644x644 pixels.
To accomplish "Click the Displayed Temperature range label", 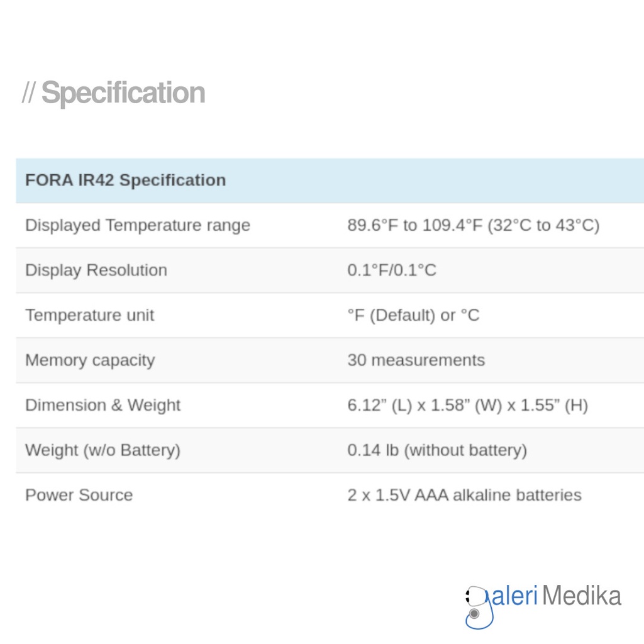I will click(x=138, y=225).
